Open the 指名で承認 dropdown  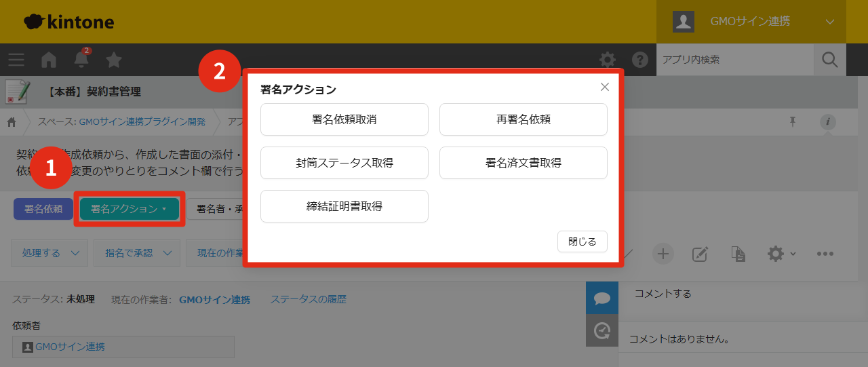coord(137,253)
